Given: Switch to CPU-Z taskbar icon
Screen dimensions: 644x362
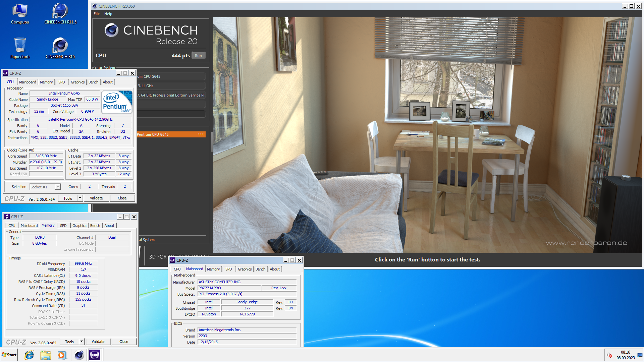Looking at the screenshot, I should pyautogui.click(x=95, y=355).
